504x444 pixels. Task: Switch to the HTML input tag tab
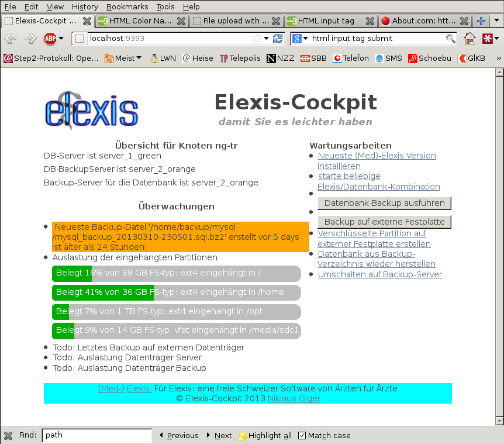[330, 21]
